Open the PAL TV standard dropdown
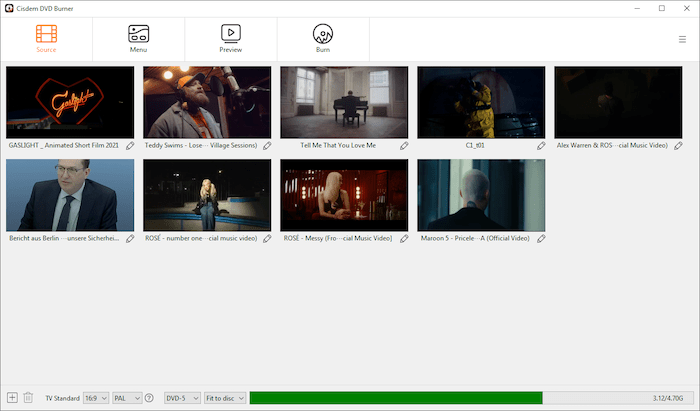 pos(127,398)
